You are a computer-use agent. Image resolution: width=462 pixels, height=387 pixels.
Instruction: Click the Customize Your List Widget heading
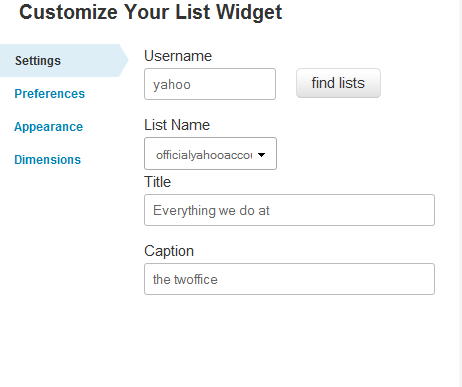pos(151,12)
